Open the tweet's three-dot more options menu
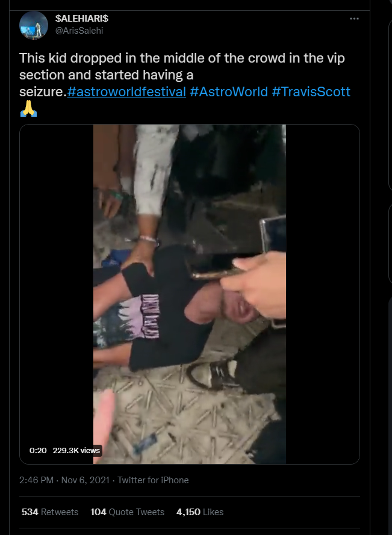This screenshot has height=535, width=392. (354, 19)
